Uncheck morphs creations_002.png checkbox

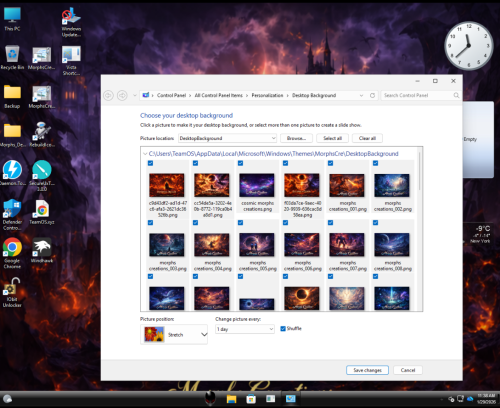[375, 163]
